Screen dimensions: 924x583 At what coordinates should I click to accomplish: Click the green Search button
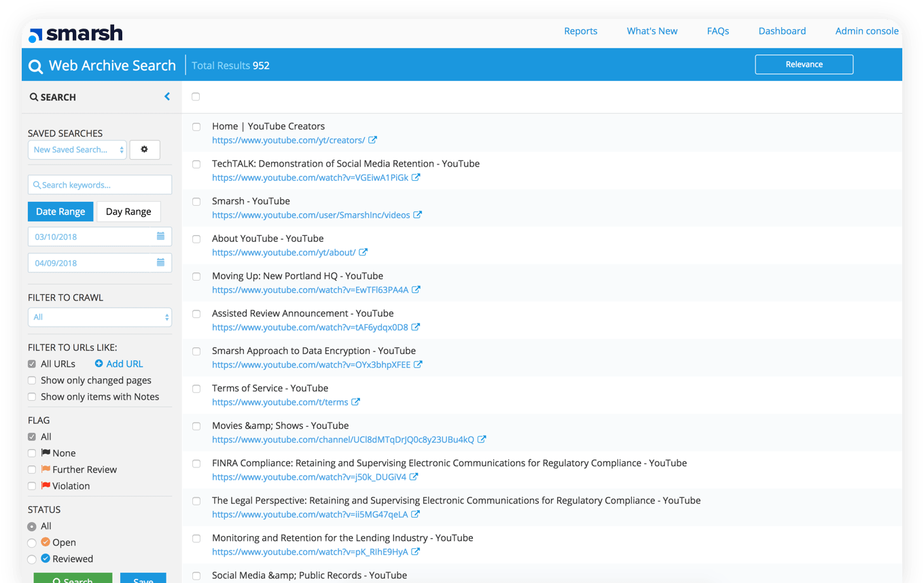[x=73, y=578]
